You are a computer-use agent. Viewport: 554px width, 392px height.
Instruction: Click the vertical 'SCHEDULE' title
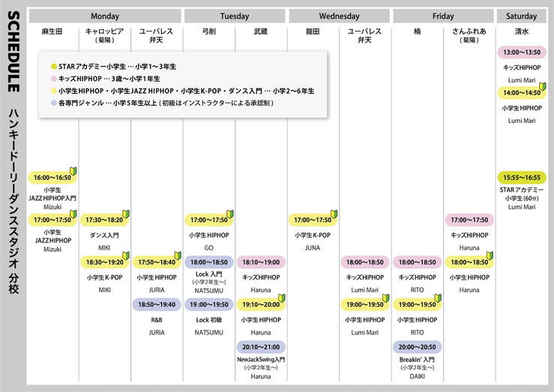coord(13,52)
